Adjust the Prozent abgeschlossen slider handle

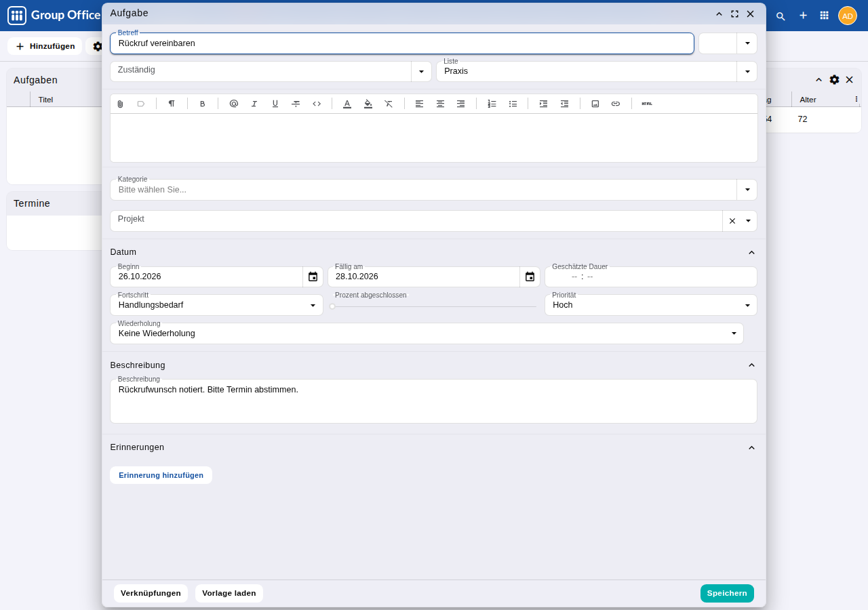(332, 306)
